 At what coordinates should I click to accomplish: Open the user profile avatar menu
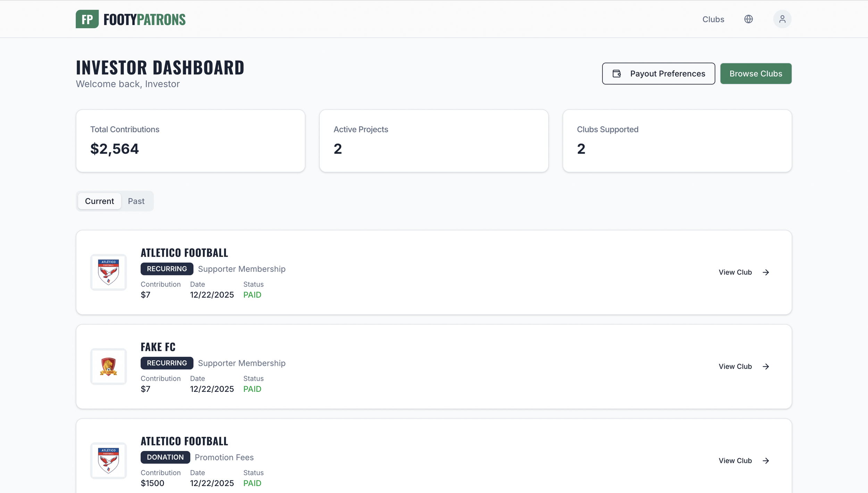pyautogui.click(x=782, y=19)
